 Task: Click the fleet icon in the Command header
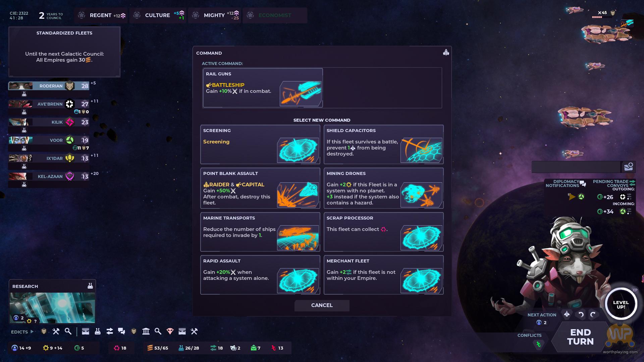tap(446, 52)
